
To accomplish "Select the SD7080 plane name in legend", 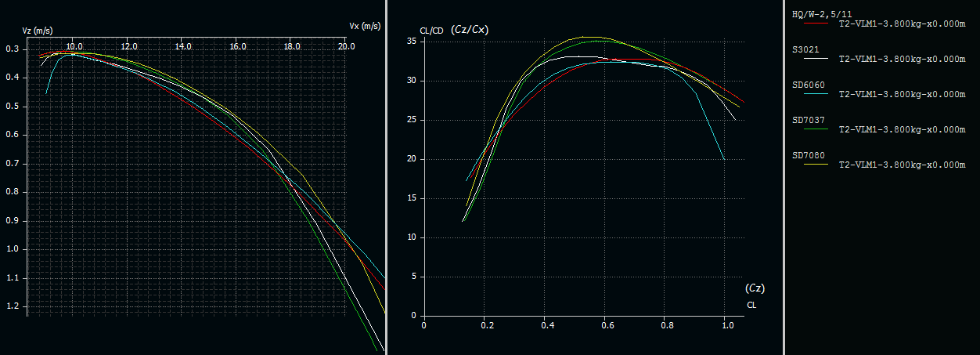I will click(x=808, y=155).
